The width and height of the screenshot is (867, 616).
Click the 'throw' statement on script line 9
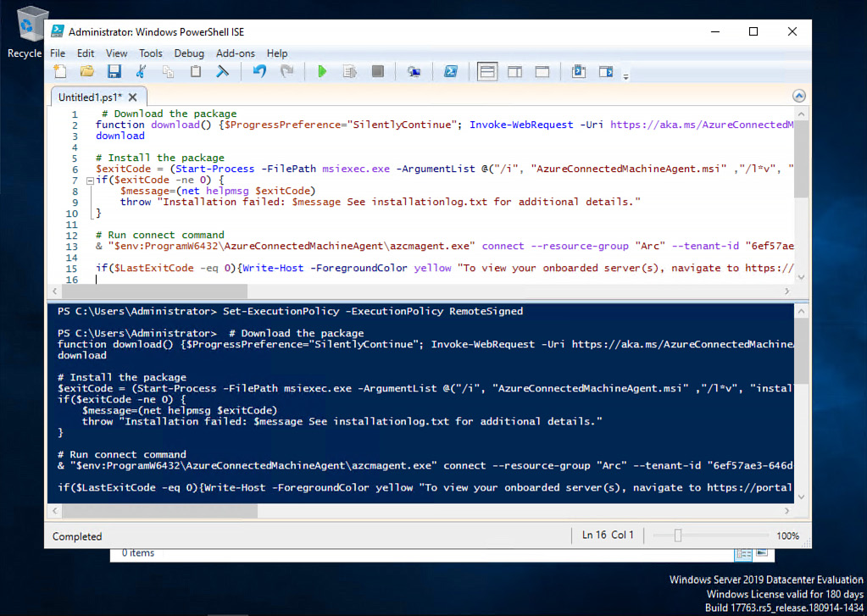(x=136, y=202)
